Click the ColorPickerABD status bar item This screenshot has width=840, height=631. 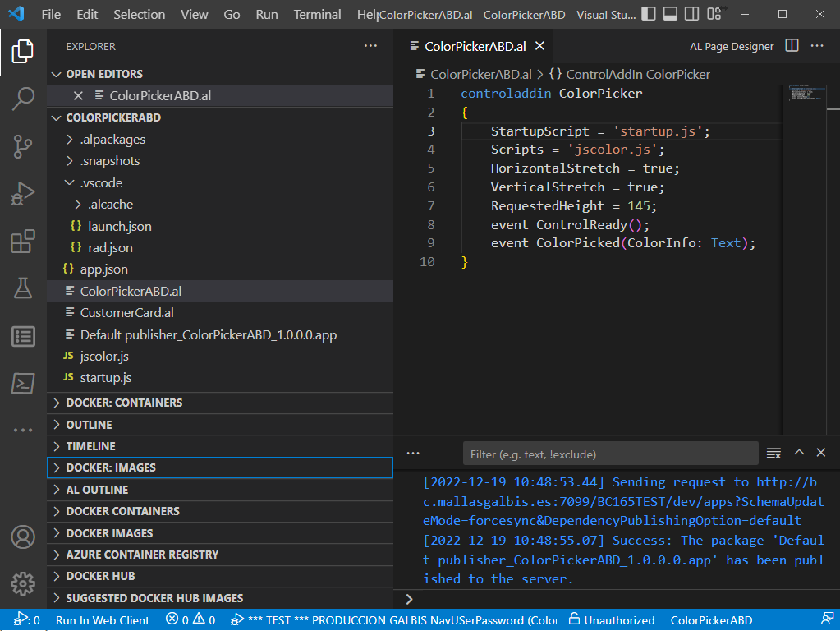coord(711,620)
